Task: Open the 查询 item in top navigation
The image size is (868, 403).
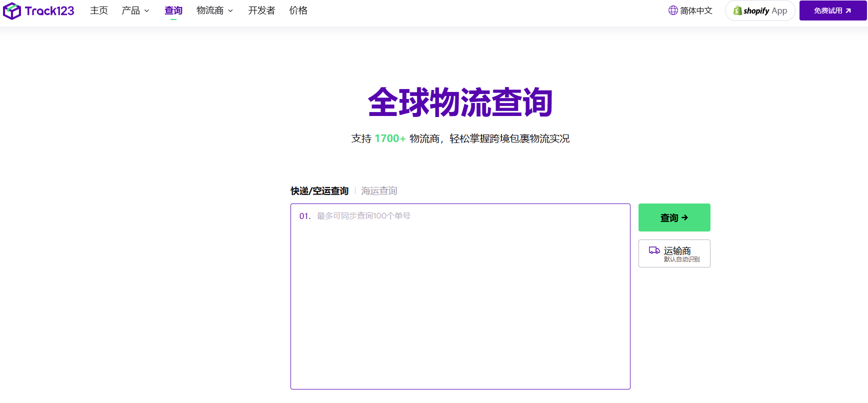Action: coord(173,10)
